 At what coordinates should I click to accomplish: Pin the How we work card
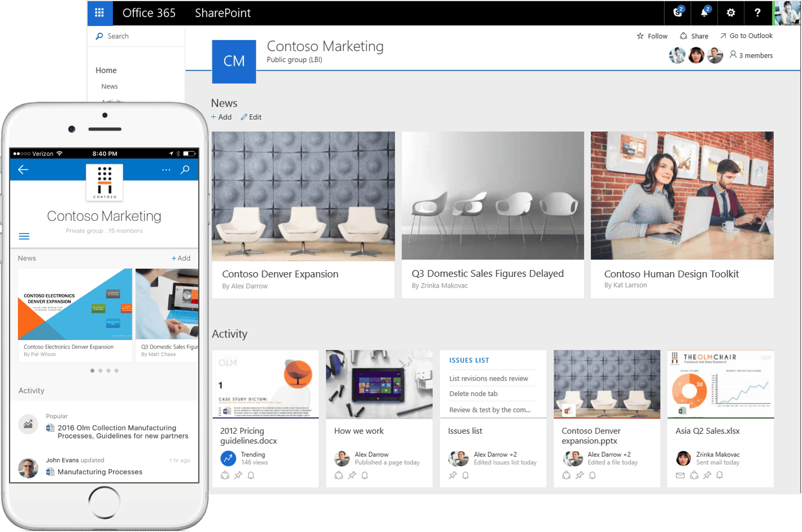(352, 476)
